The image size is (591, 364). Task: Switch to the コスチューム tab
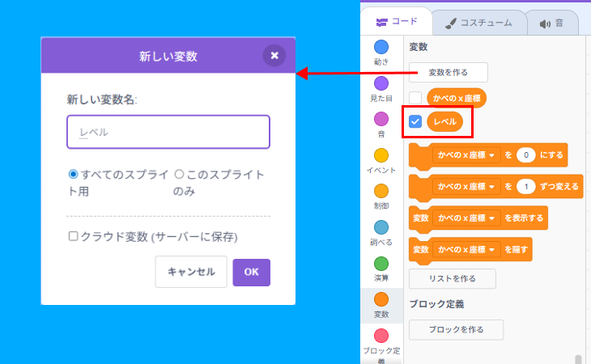click(x=478, y=23)
